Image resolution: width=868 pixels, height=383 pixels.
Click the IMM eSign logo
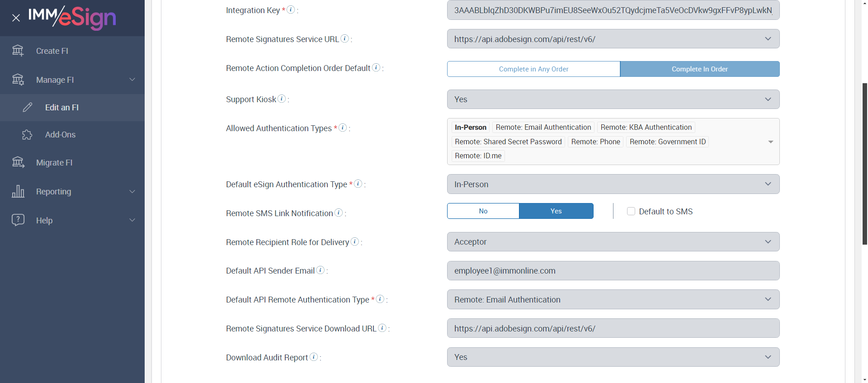click(72, 17)
